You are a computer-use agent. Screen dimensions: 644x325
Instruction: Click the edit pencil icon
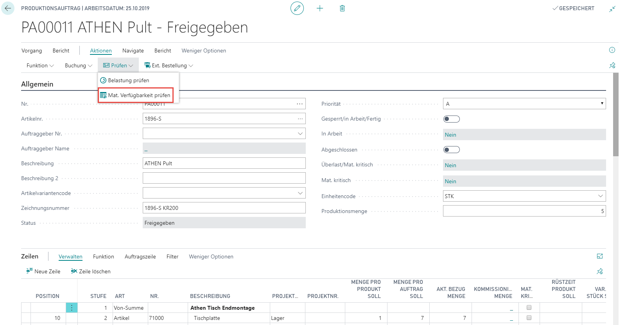[297, 8]
